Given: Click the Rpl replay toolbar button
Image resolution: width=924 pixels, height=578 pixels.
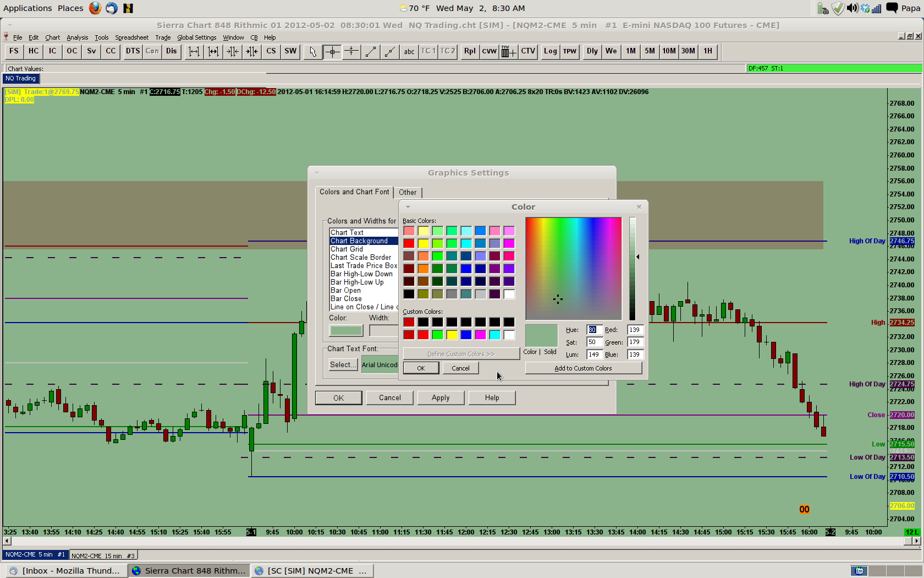Looking at the screenshot, I should 470,51.
